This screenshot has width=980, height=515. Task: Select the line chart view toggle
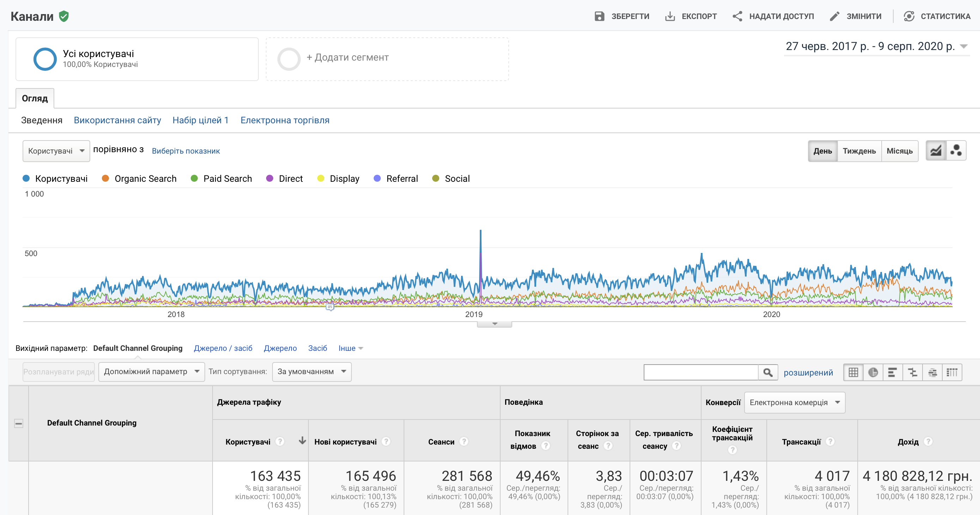[936, 150]
